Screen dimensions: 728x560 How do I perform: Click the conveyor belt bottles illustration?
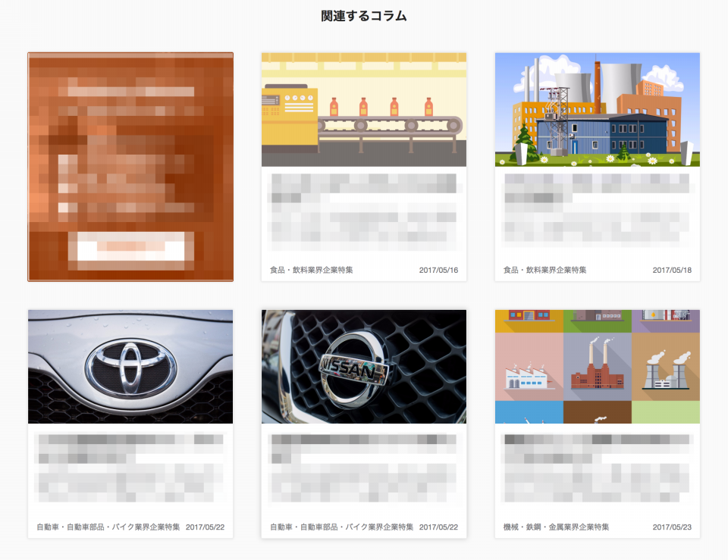pos(364,109)
